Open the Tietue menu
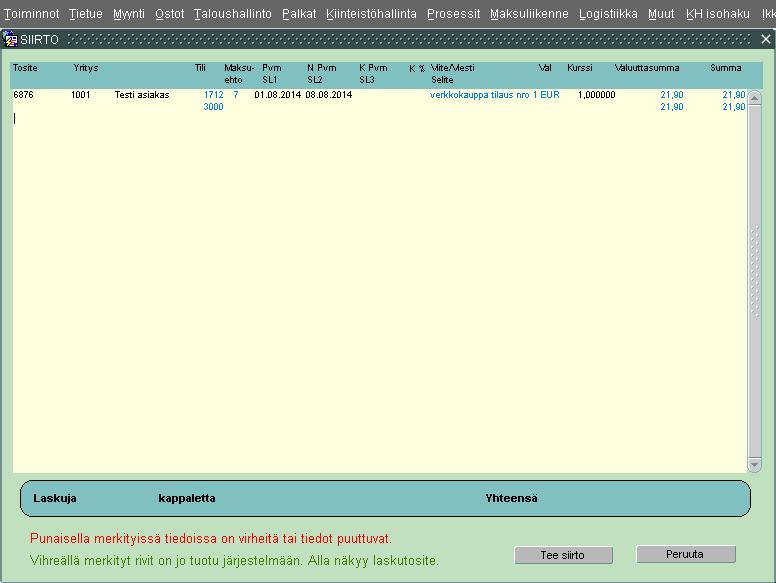The image size is (776, 583). click(86, 14)
